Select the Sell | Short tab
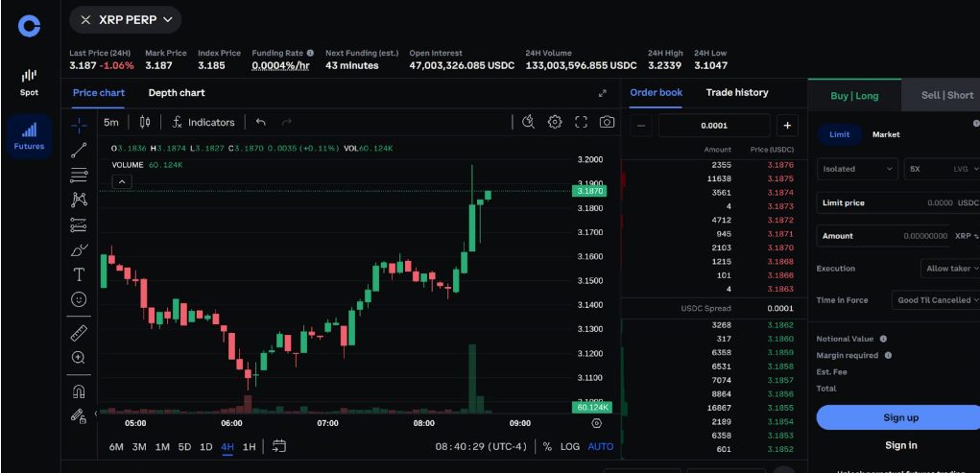The width and height of the screenshot is (980, 473). point(943,96)
